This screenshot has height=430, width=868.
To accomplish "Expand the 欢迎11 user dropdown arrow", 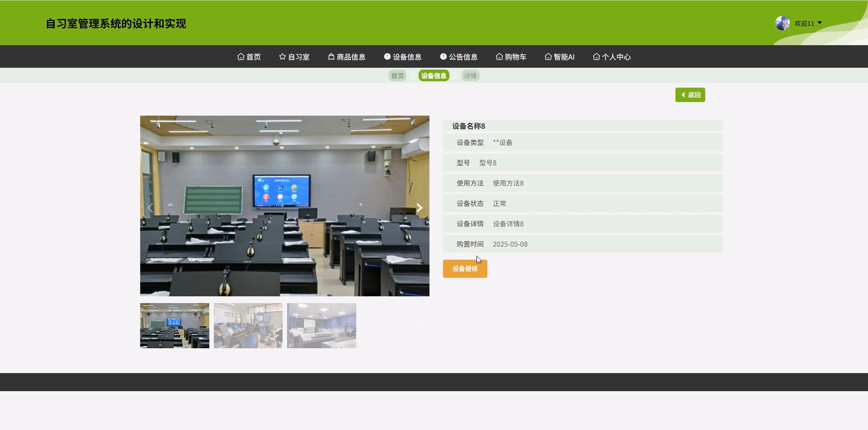I will (820, 23).
